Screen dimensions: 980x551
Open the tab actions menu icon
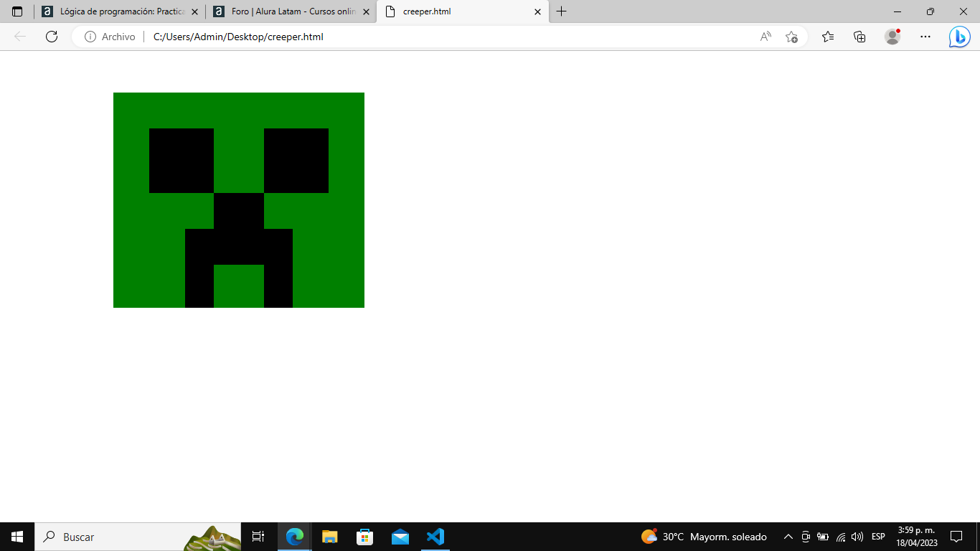(x=17, y=11)
